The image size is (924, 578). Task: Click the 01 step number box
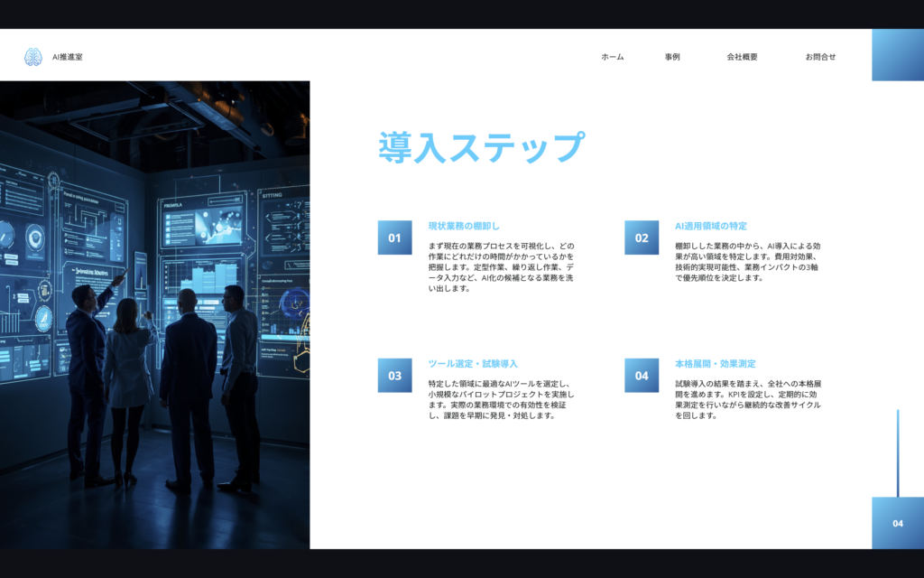[395, 238]
